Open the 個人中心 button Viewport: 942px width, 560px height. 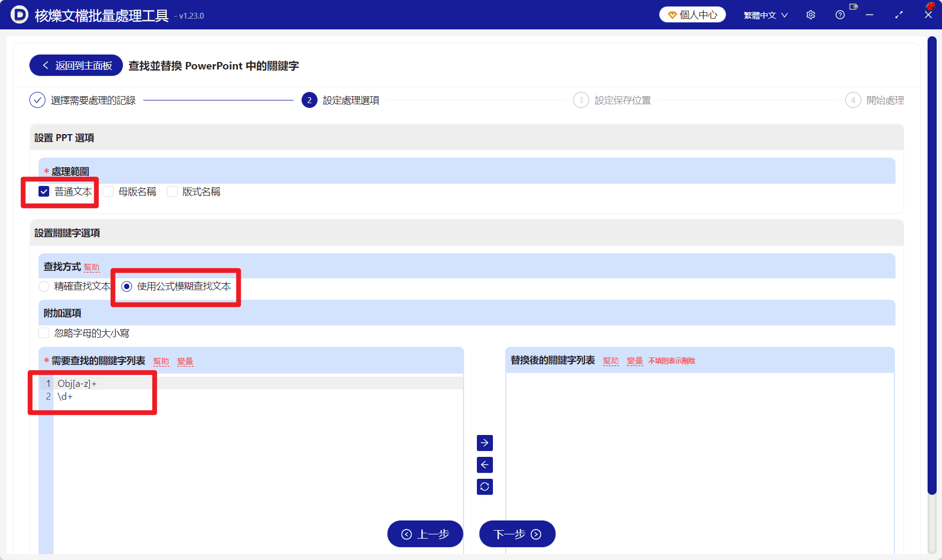(692, 15)
